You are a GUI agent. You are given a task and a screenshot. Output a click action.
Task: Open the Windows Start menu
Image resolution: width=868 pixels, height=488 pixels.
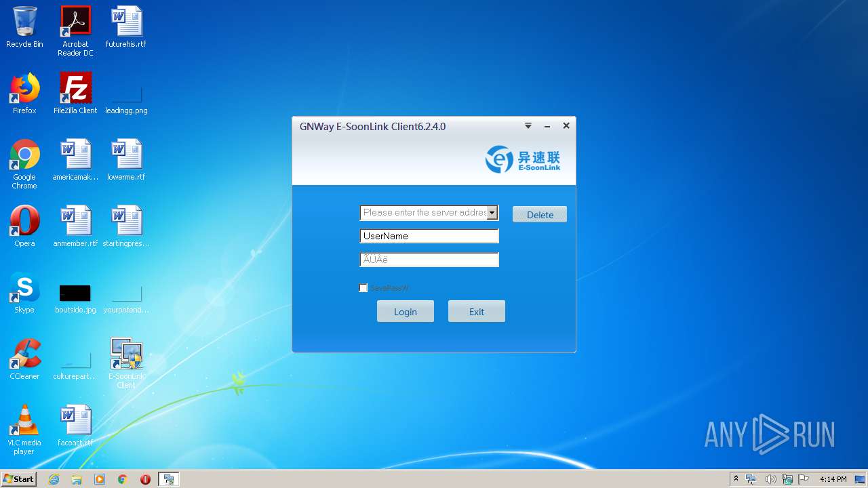[x=19, y=479]
